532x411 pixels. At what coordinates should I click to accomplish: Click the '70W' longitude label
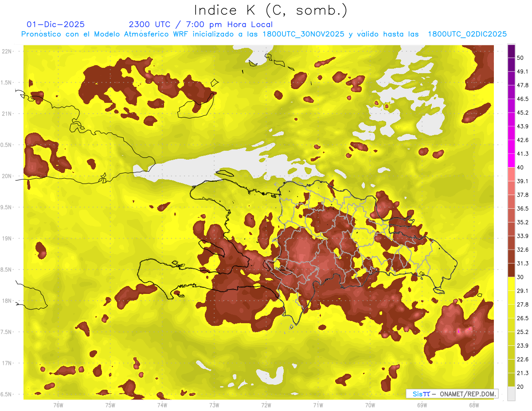(370, 405)
